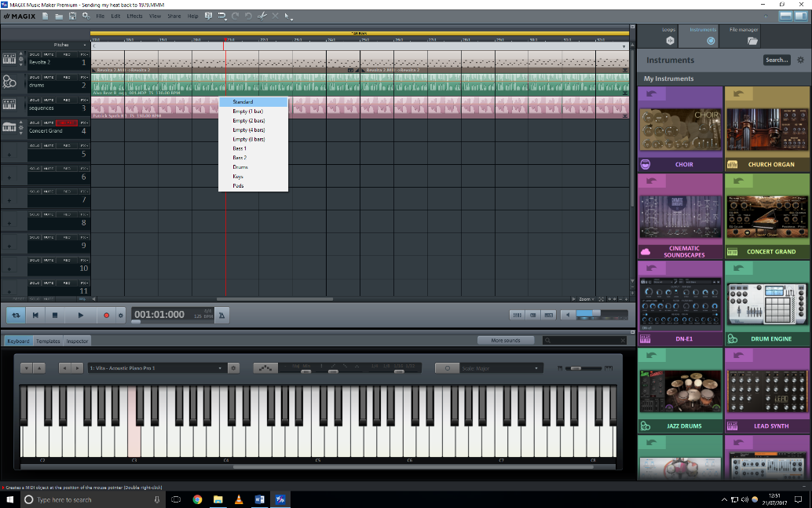Click the settings gear in Instruments panel
812x508 pixels.
800,60
